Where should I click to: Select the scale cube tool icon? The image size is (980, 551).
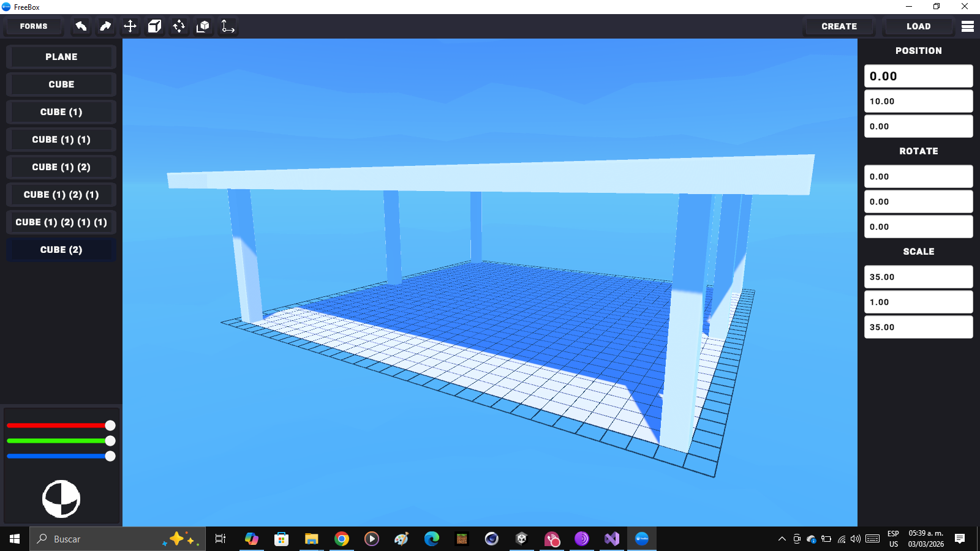(x=203, y=26)
